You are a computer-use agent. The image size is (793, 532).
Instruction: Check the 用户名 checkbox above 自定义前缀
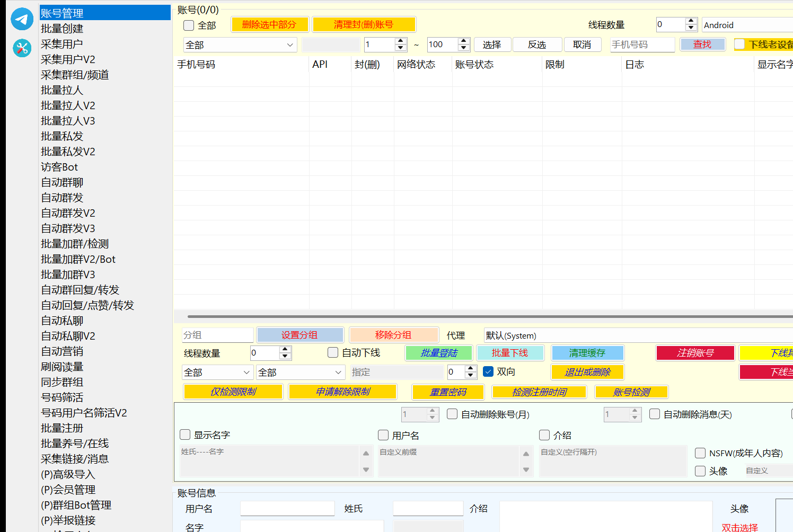coord(383,435)
